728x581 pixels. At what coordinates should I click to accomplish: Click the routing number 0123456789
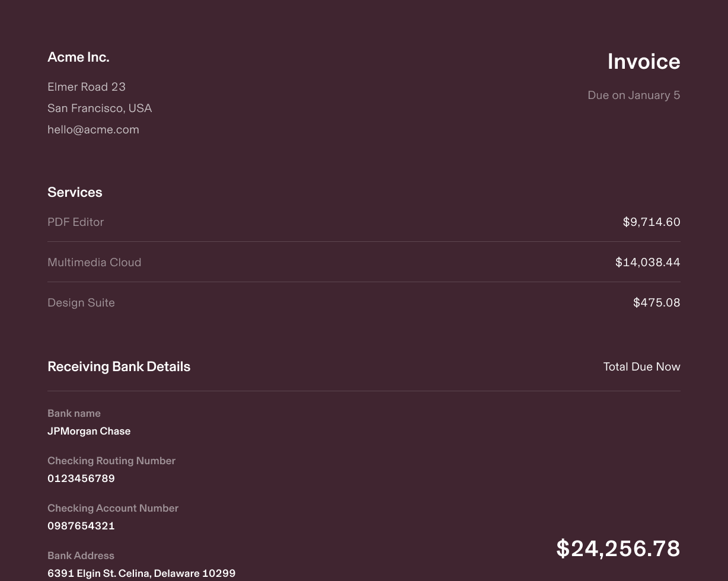click(x=81, y=479)
